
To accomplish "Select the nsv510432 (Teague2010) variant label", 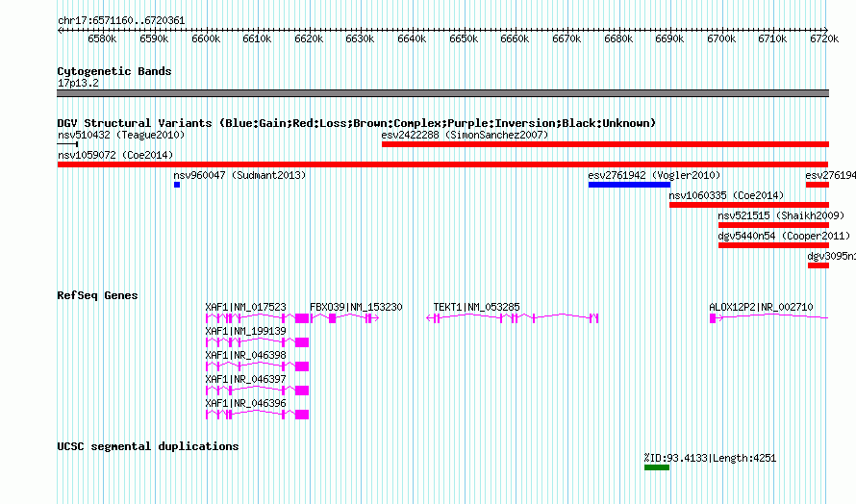I will coord(121,135).
